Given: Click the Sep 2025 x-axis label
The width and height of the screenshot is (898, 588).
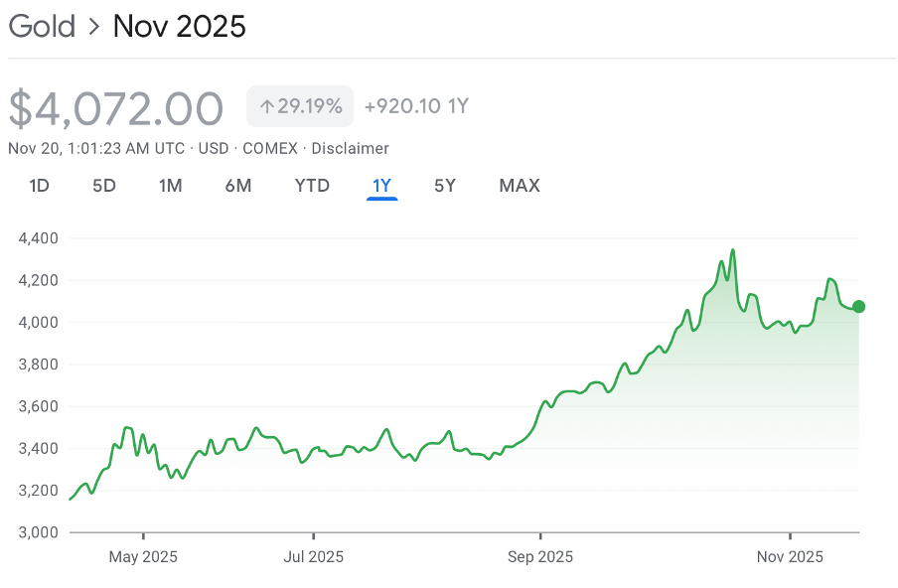Looking at the screenshot, I should pos(539,557).
